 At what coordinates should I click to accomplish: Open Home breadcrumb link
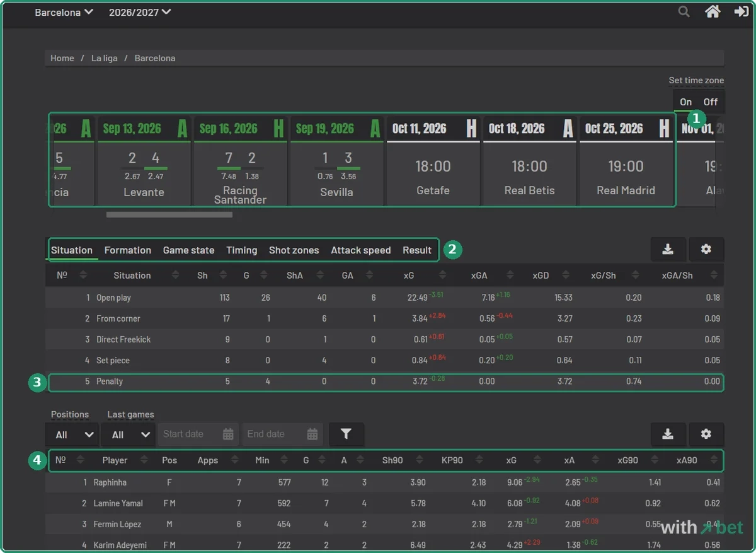click(62, 58)
